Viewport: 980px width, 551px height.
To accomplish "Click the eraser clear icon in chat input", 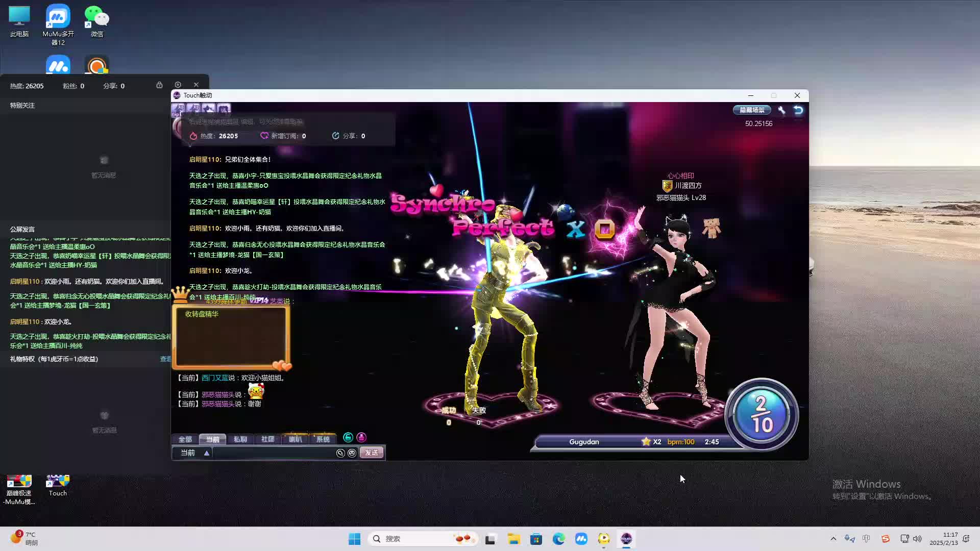I will 340,453.
